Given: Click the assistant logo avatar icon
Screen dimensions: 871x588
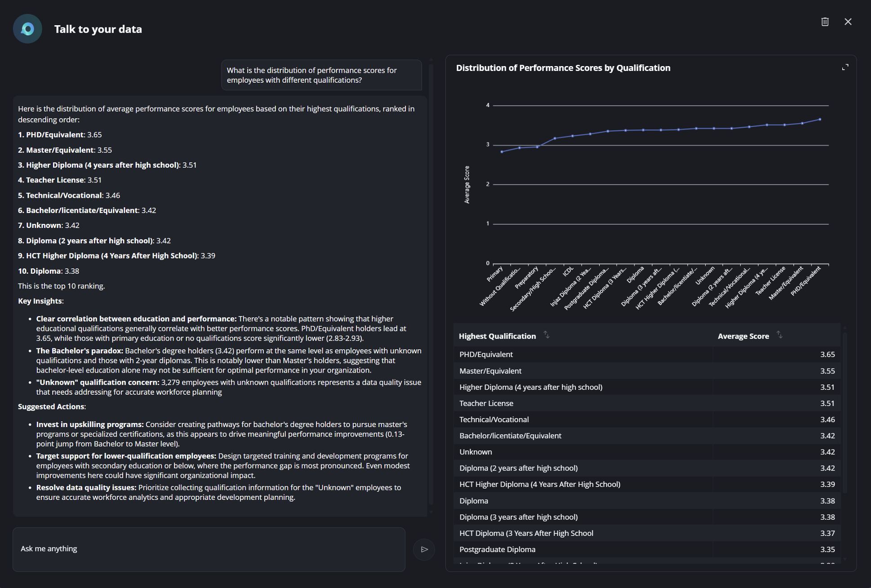Looking at the screenshot, I should pos(27,29).
